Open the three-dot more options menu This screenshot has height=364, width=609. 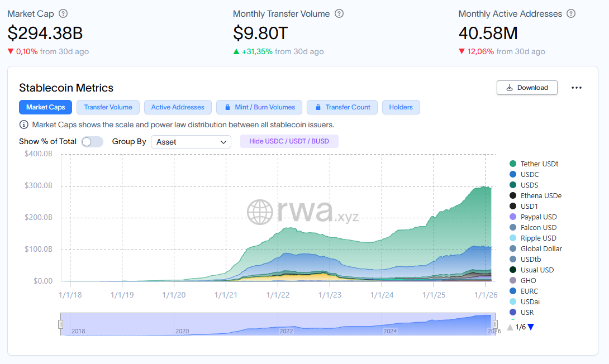pos(577,88)
